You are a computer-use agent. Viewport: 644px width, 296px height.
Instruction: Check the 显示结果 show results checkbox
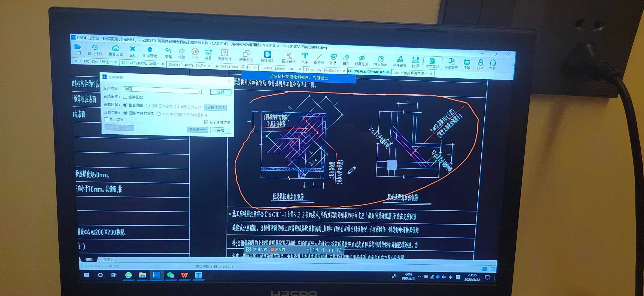(x=106, y=119)
